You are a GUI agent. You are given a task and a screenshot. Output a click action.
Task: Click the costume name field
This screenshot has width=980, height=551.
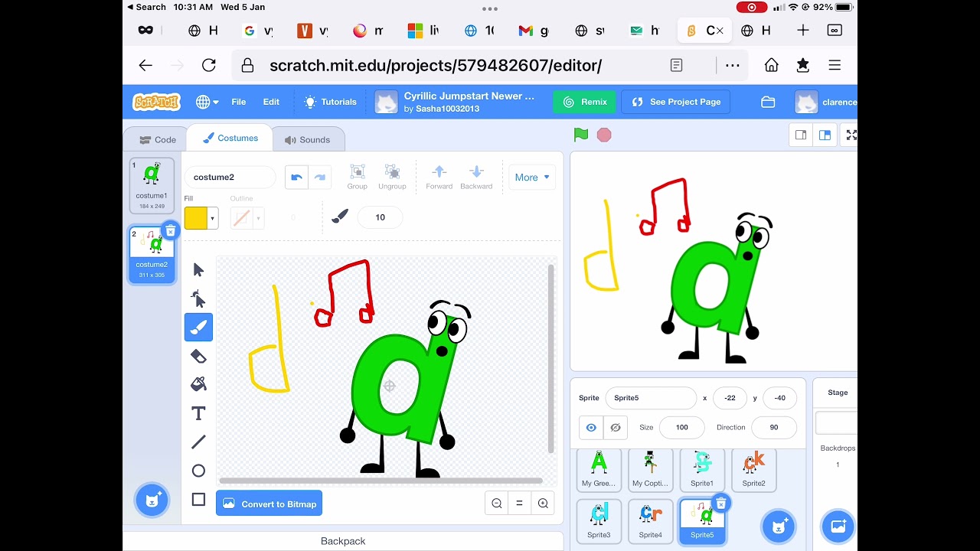pos(230,177)
